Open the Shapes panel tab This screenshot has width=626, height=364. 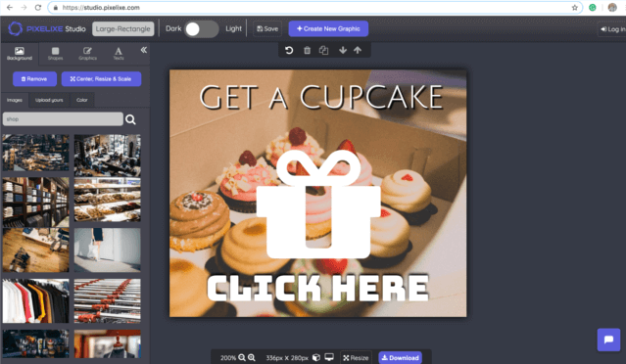click(55, 54)
